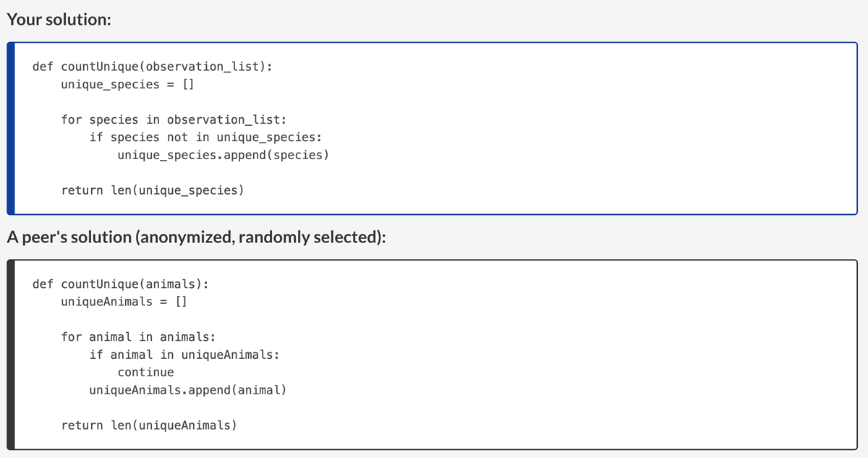
Task: Click the "Your solution:" heading
Action: pyautogui.click(x=59, y=20)
